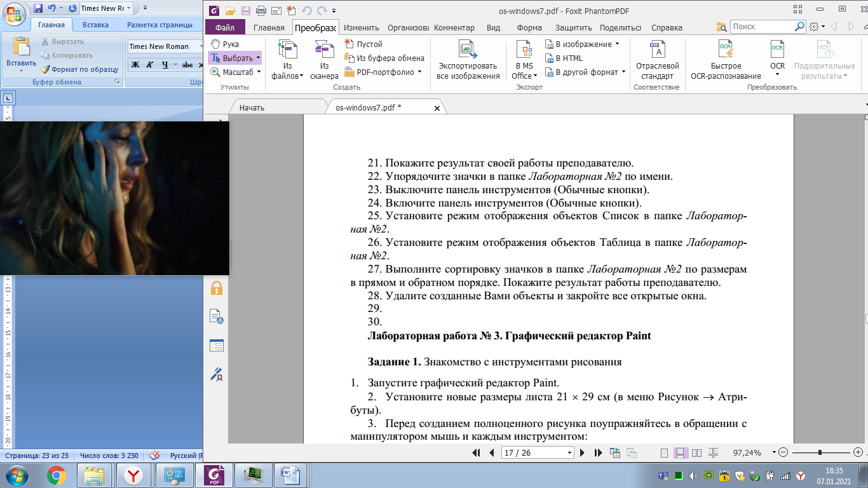
Task: Click the zoom slider handle in Foxit
Action: click(x=820, y=452)
